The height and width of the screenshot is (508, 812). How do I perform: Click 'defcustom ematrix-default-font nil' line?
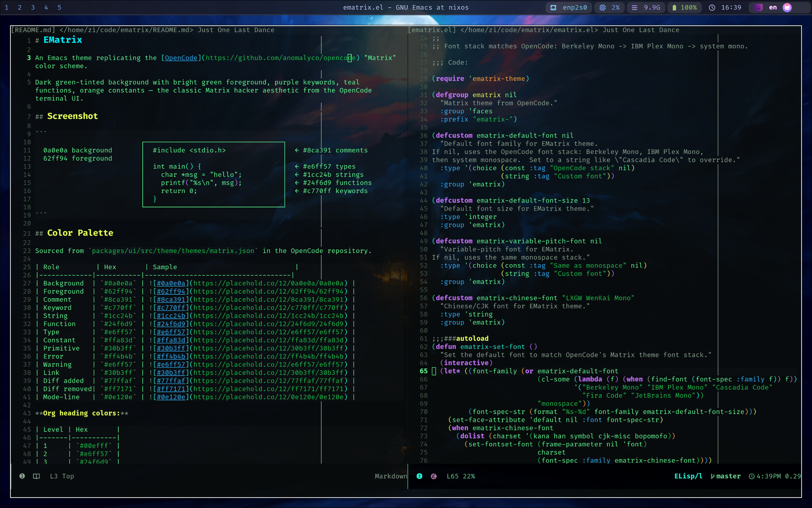click(x=505, y=135)
